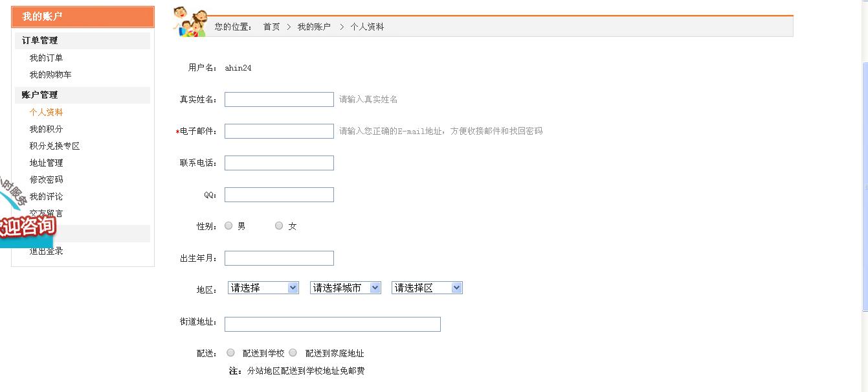The height and width of the screenshot is (392, 868).
Task: Open 地址管理 in the sidebar
Action: [x=46, y=163]
